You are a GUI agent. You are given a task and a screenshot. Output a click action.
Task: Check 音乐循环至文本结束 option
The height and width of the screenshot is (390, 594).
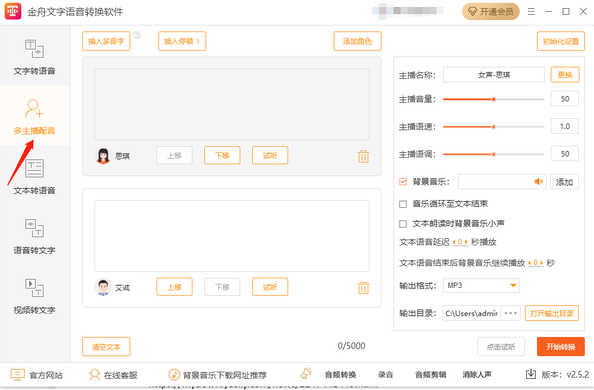pos(403,204)
